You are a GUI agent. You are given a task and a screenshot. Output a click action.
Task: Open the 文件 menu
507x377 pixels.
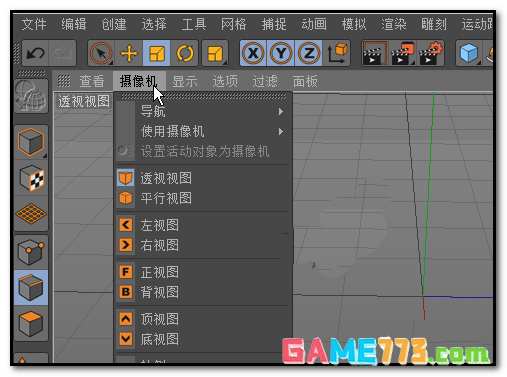(34, 24)
